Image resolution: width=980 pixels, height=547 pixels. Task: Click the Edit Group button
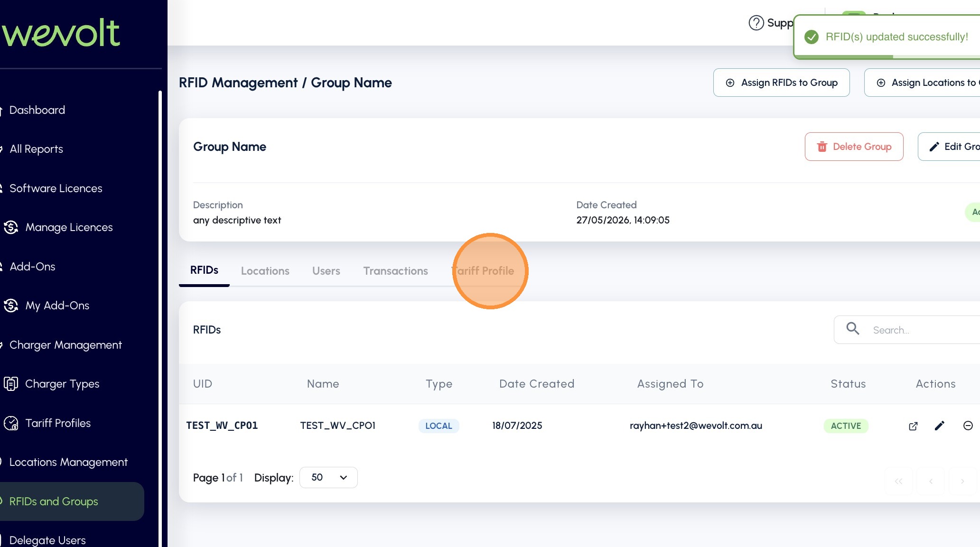pos(949,147)
